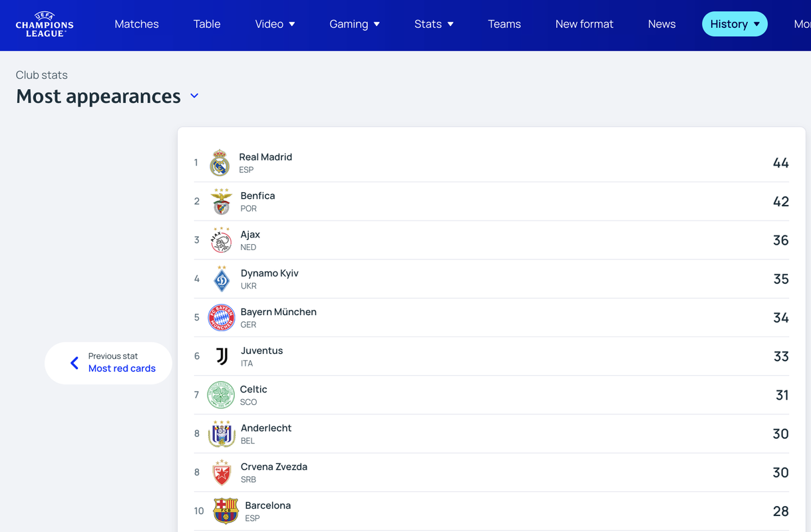
Task: Click the SRB country code label
Action: [x=248, y=479]
